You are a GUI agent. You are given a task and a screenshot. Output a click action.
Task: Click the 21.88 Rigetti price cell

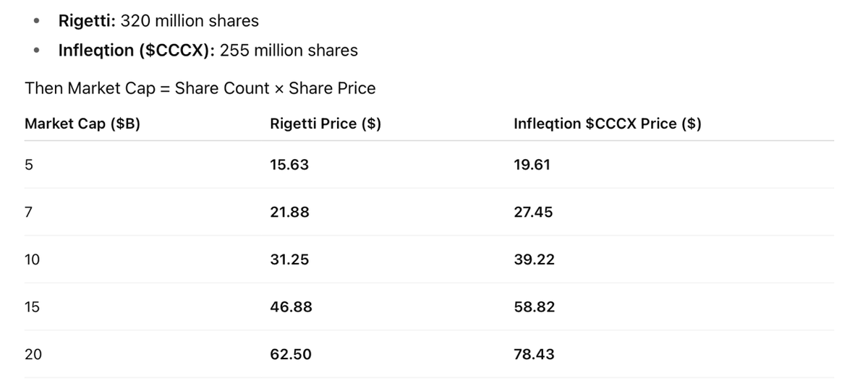[x=289, y=212]
